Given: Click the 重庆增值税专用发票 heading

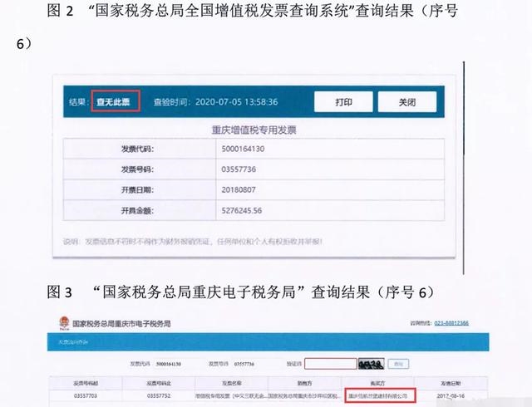Looking at the screenshot, I should tap(254, 130).
